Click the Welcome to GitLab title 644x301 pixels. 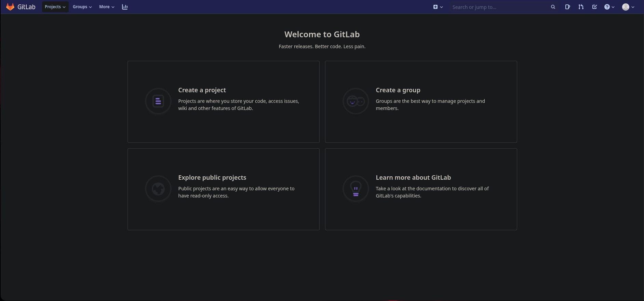322,35
